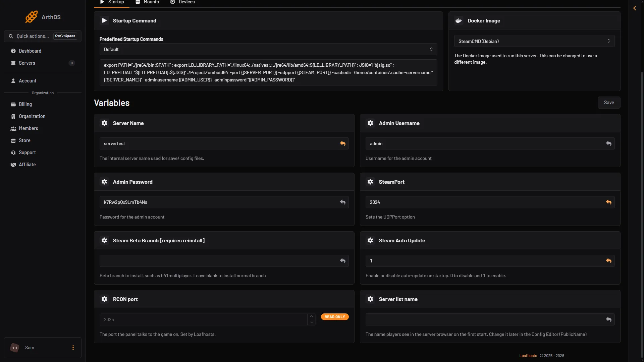Viewport: 644px width, 362px height.
Task: Switch to the Mounts tab
Action: pyautogui.click(x=147, y=2)
